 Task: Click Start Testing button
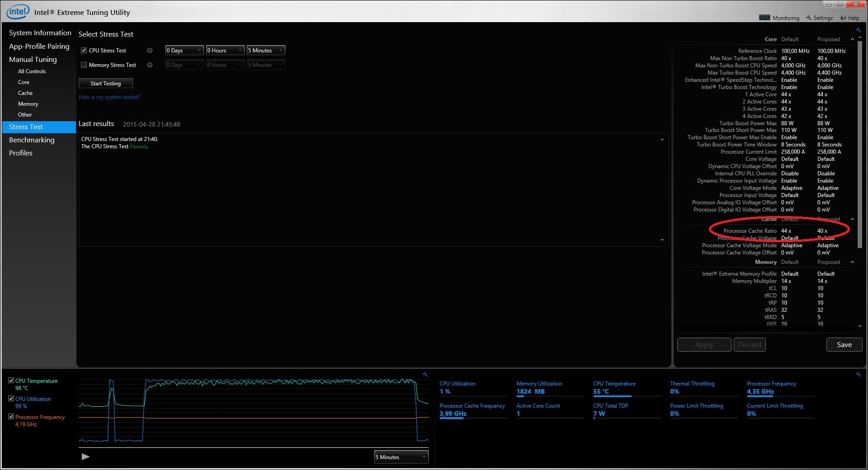[x=105, y=83]
